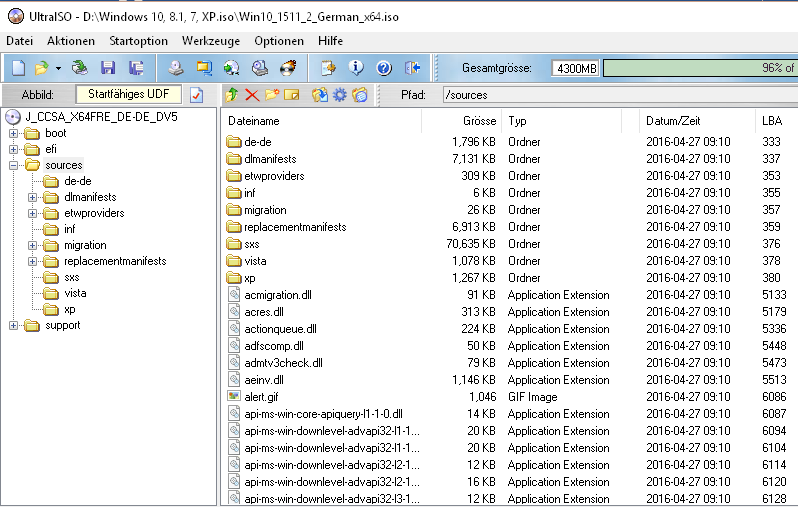Click the document with red checkmark icon
The height and width of the screenshot is (507, 798).
pos(196,95)
